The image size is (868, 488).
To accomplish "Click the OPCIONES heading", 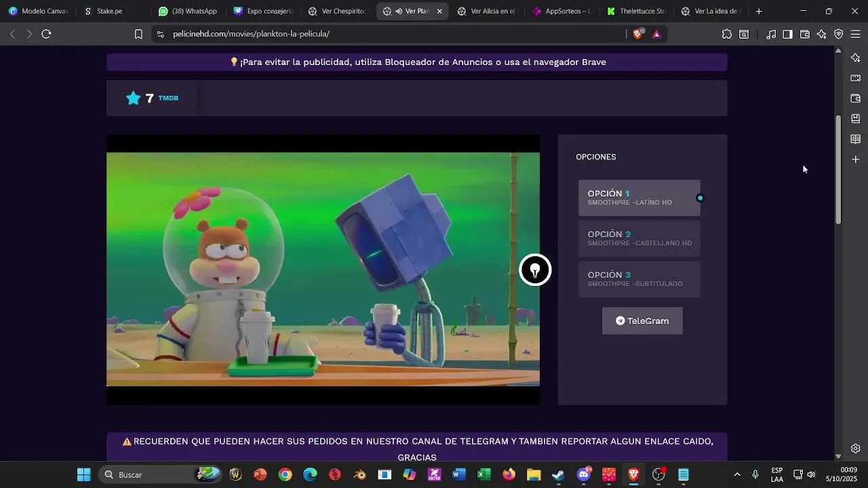I will (x=596, y=157).
